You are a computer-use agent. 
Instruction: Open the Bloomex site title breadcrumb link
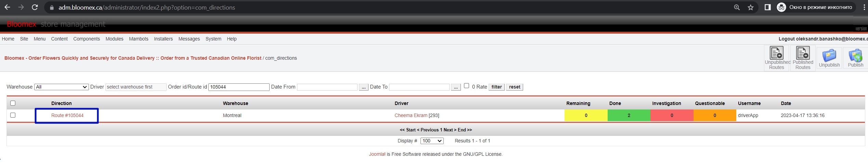pos(133,58)
